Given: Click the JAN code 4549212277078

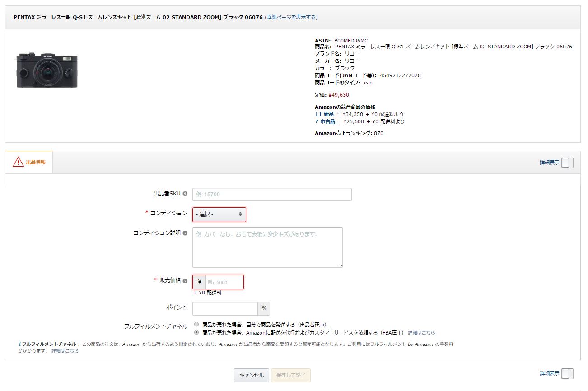Looking at the screenshot, I should pos(400,75).
